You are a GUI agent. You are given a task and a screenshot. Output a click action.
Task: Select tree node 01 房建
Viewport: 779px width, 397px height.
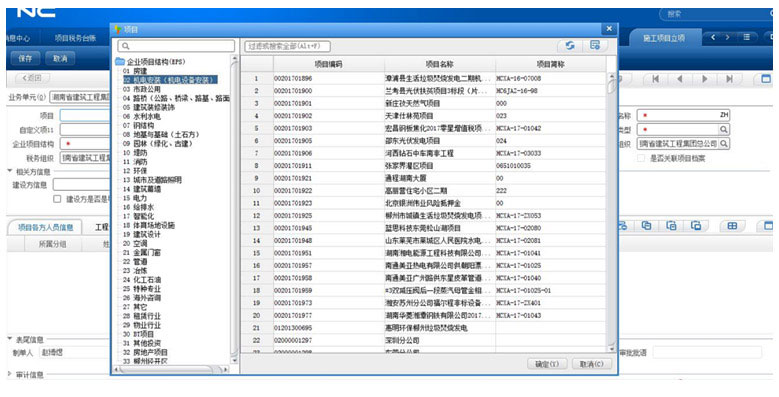(135, 71)
